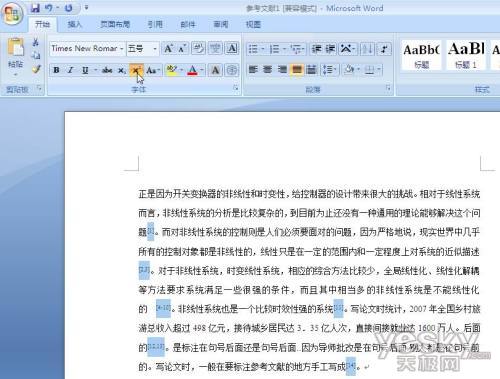Switch to 开始 Home tab
500x379 pixels.
[x=42, y=24]
